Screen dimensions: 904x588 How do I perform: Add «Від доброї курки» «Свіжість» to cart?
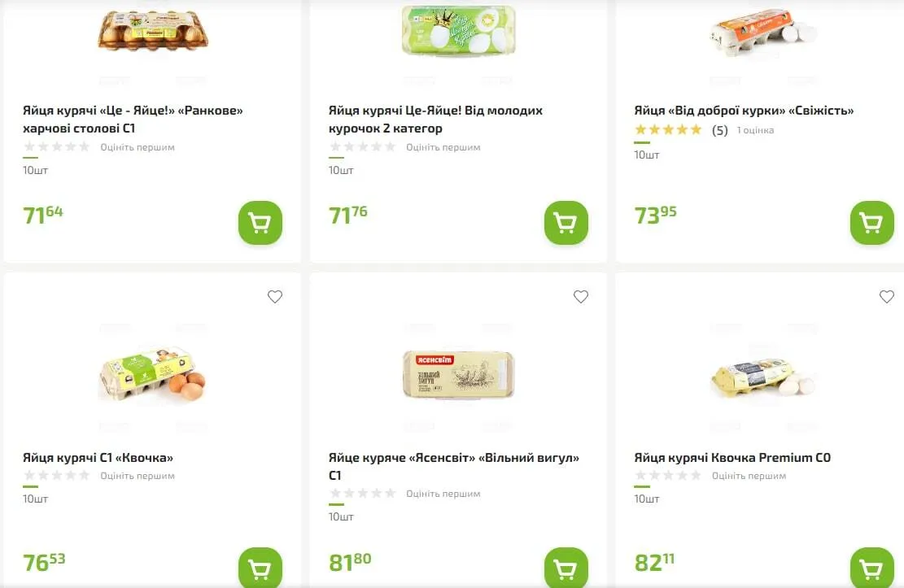click(x=871, y=223)
